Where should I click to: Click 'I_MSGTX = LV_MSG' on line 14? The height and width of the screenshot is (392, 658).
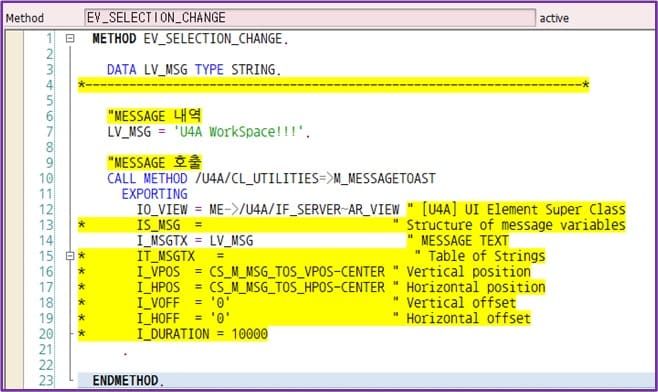pyautogui.click(x=195, y=240)
